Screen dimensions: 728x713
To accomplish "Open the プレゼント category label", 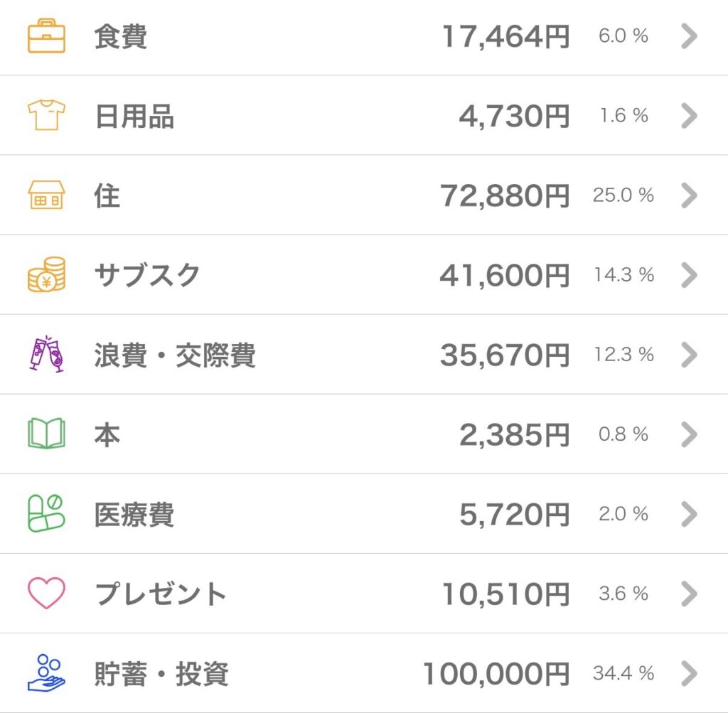I will pyautogui.click(x=160, y=594).
